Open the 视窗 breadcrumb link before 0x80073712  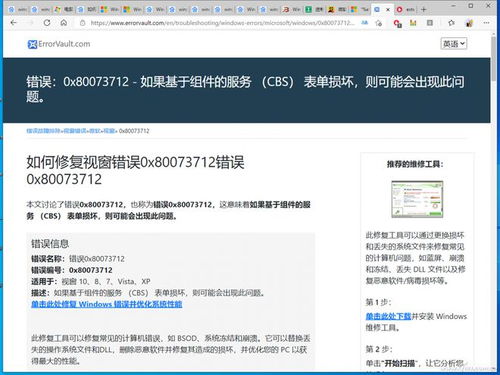(108, 131)
